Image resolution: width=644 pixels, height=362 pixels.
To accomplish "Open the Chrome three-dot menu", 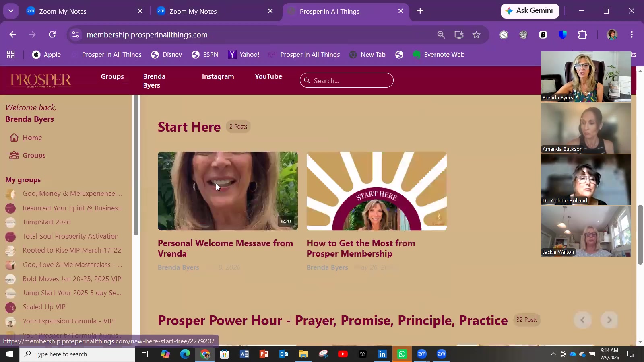I will (632, 35).
